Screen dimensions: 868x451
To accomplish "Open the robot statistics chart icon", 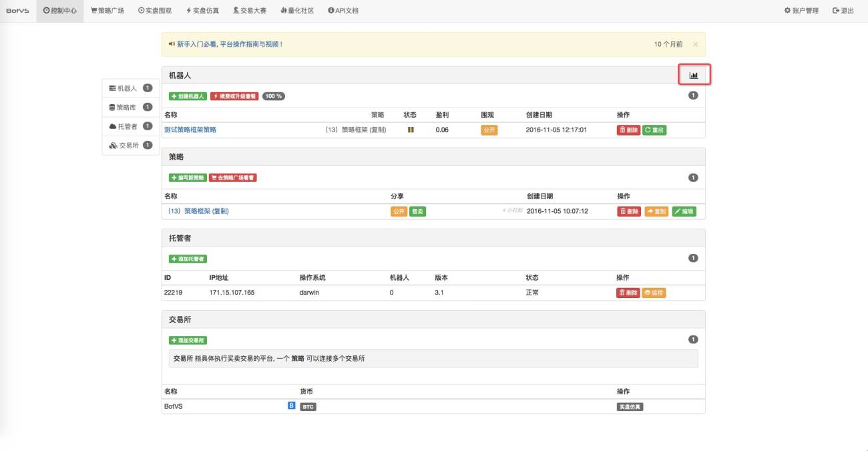I will 694,76.
